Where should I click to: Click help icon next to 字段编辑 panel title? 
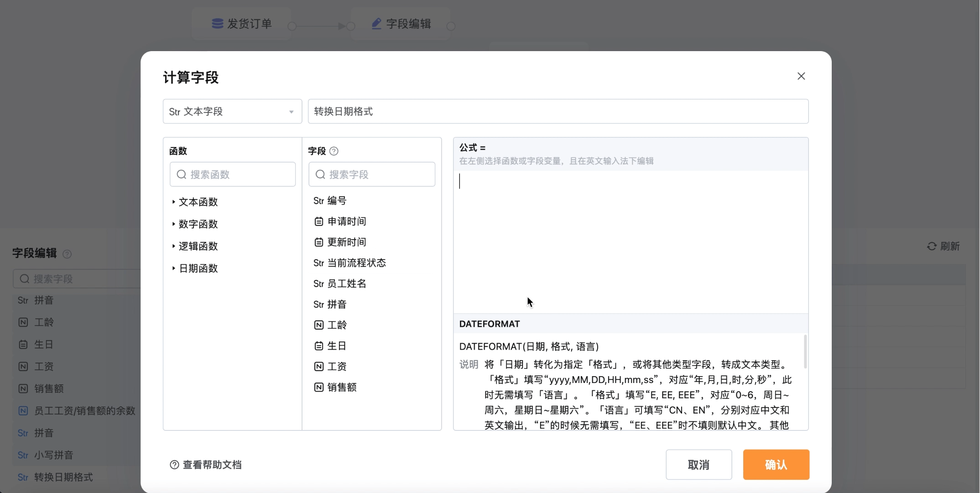click(x=67, y=254)
